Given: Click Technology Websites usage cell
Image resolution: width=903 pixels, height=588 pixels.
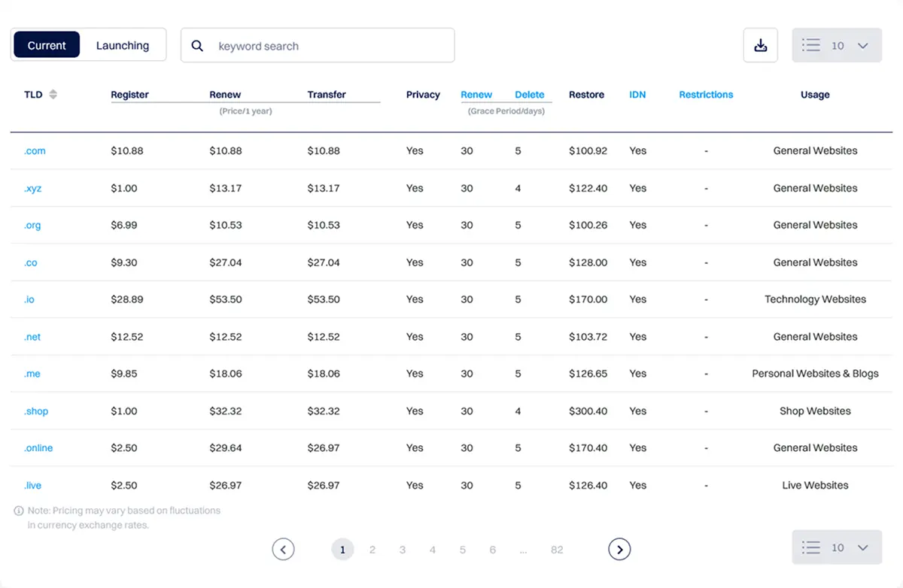Looking at the screenshot, I should point(815,299).
